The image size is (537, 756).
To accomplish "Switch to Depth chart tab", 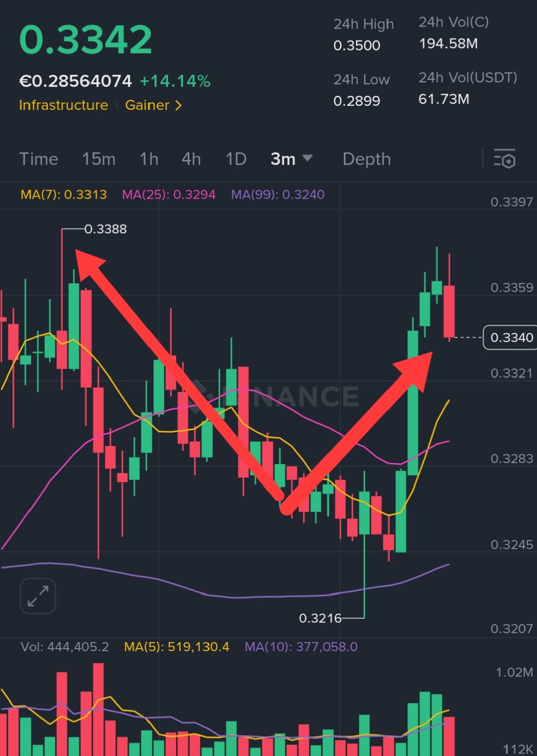I will pyautogui.click(x=367, y=159).
